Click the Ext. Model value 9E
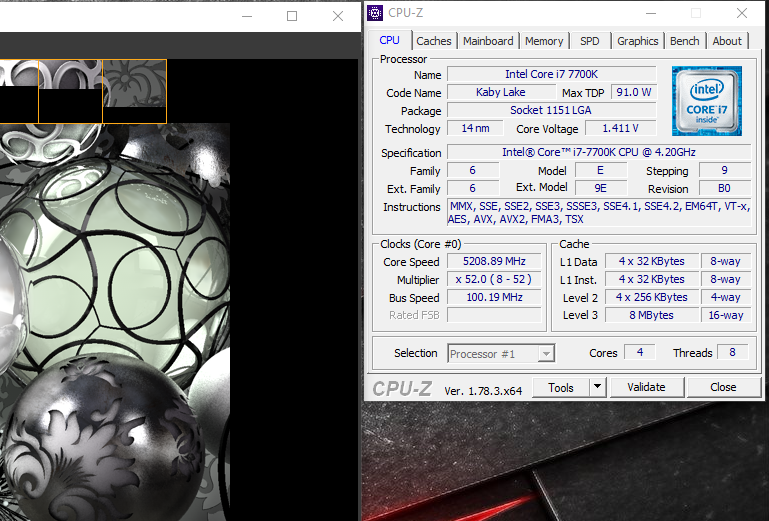 tap(601, 188)
